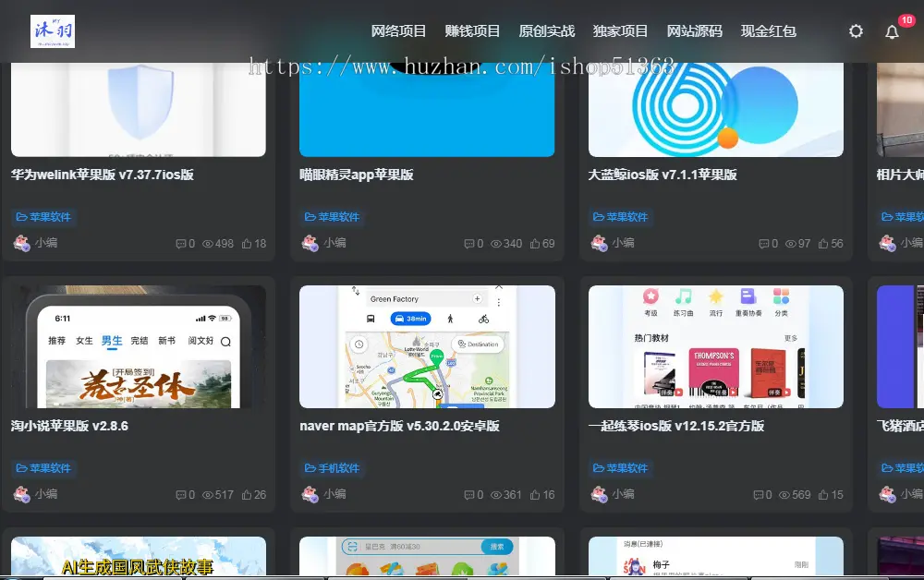Click 苹果软件 tag under 喵眼精灵

[x=333, y=217]
